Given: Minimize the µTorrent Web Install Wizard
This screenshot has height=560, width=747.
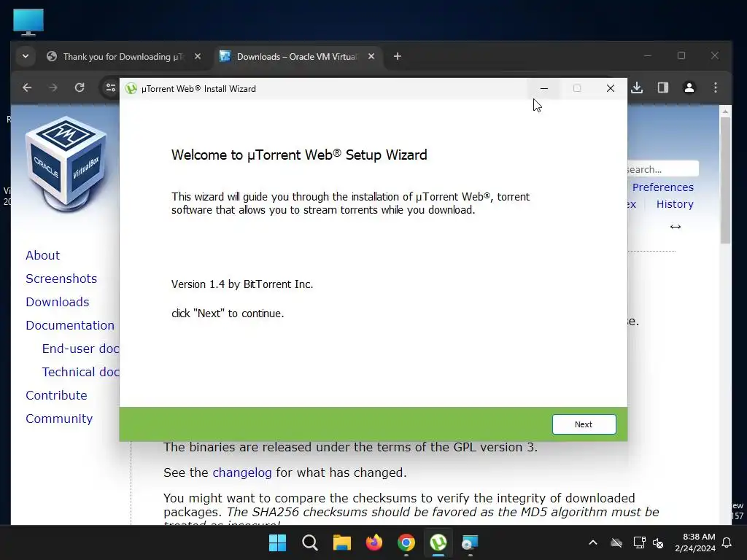Looking at the screenshot, I should (544, 88).
